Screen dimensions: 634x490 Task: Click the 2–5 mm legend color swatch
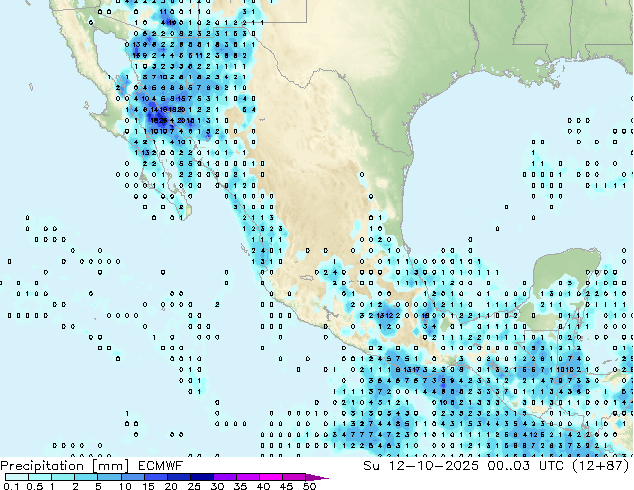coord(86,477)
